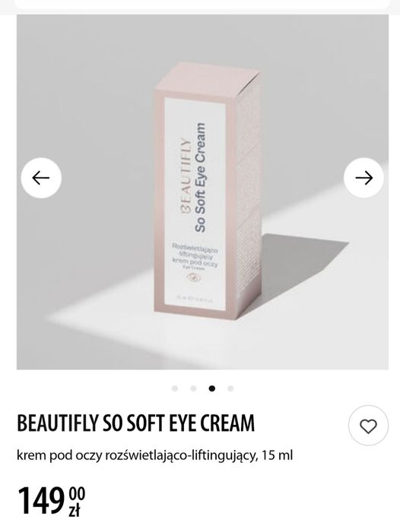Select the active third carousel dot

tap(212, 388)
